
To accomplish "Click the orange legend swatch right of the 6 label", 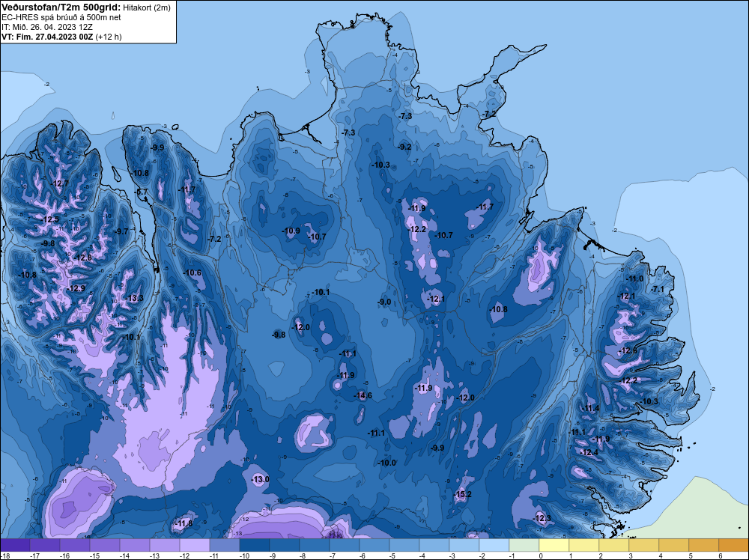I will (x=734, y=545).
